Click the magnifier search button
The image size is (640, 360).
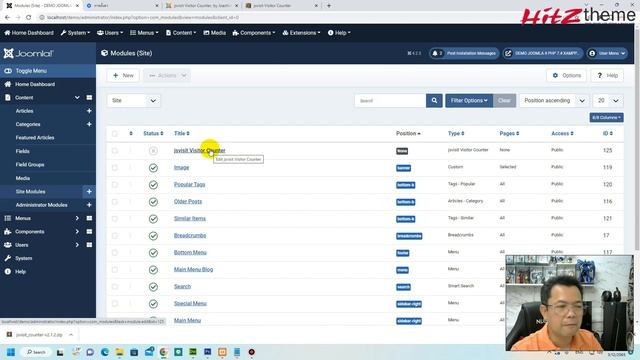tap(434, 100)
